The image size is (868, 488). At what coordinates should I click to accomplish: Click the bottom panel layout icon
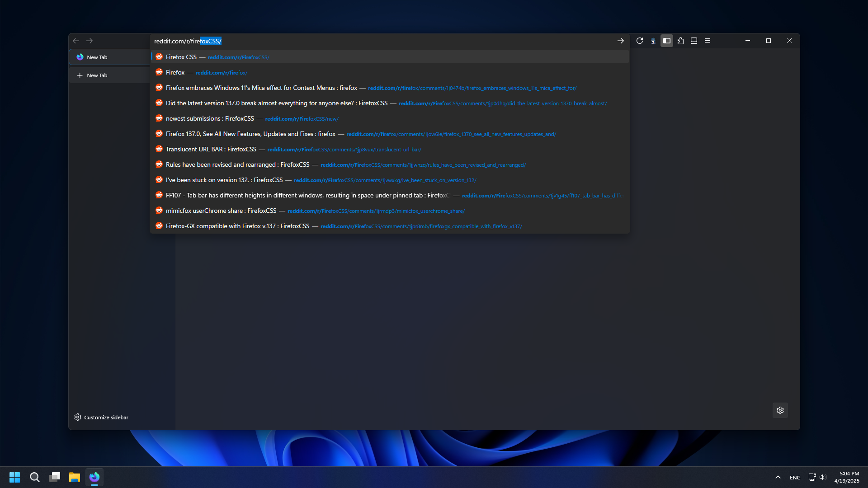(x=694, y=41)
